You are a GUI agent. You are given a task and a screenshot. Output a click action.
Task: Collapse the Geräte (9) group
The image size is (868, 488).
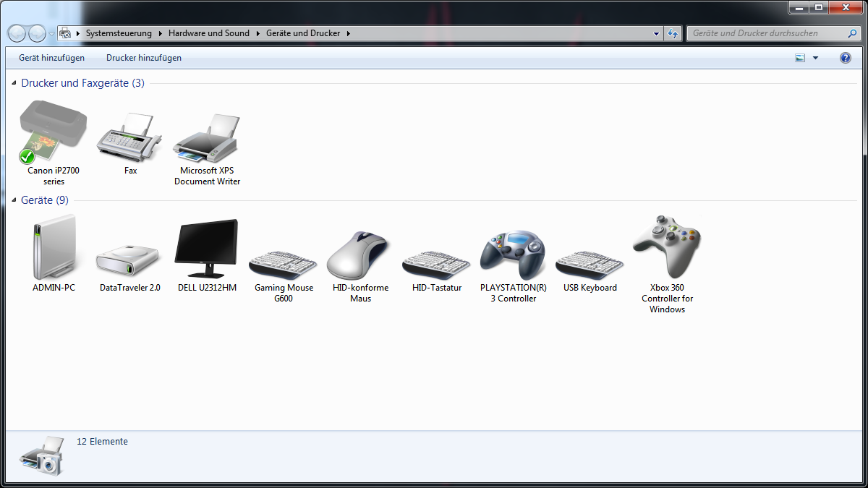point(14,201)
